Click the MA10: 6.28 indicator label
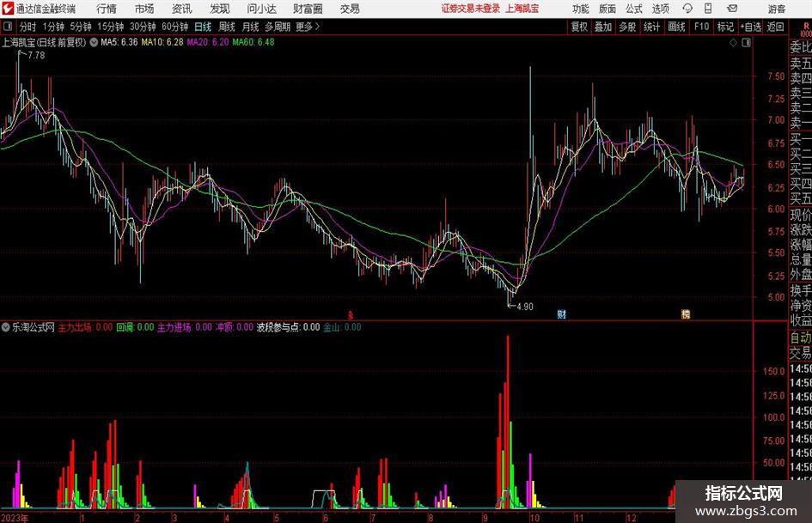812x523 pixels. pos(162,42)
